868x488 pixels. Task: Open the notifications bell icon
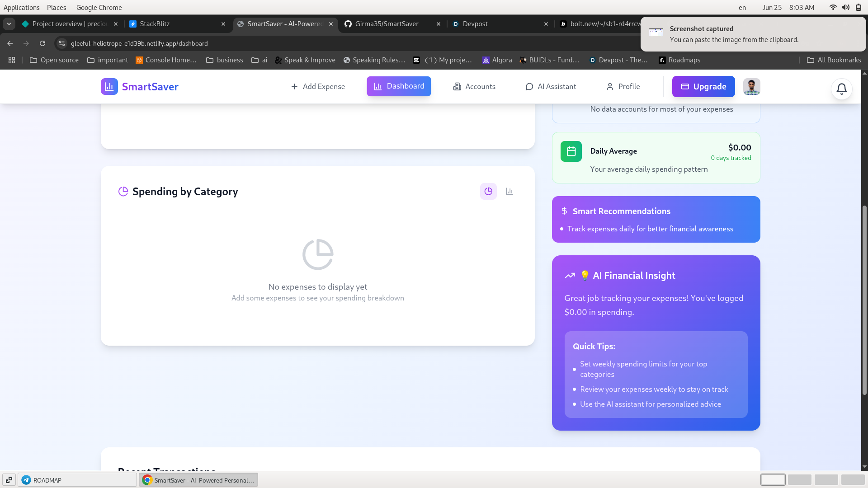pos(841,89)
